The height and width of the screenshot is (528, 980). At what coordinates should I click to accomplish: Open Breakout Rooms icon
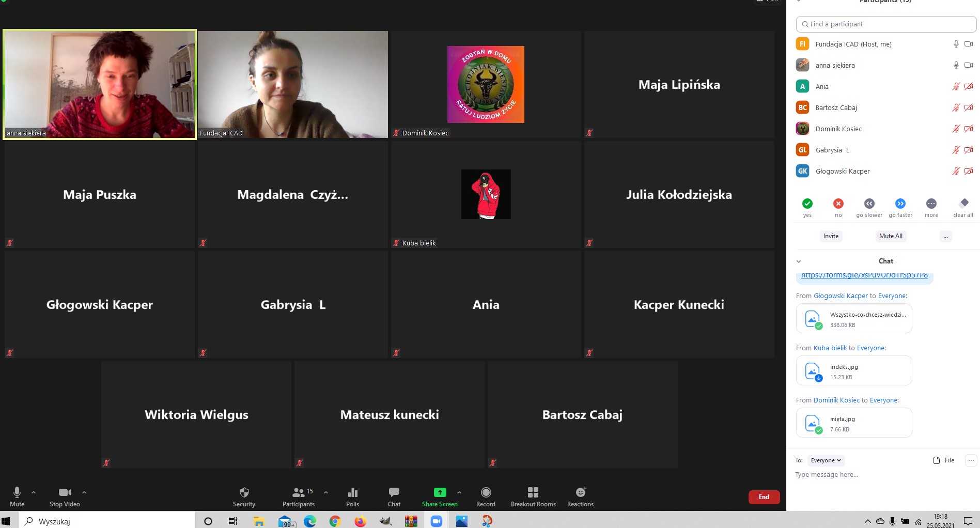coord(533,492)
